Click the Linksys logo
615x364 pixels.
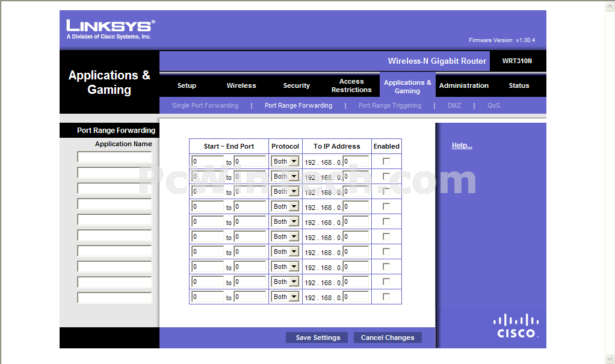point(111,29)
